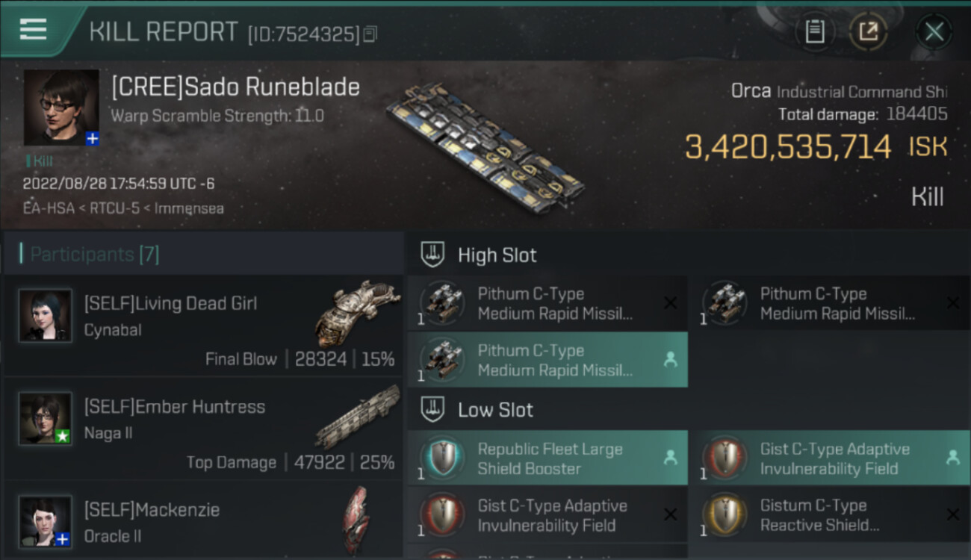971x560 pixels.
Task: Open the kill report clipboard icon
Action: coord(815,31)
